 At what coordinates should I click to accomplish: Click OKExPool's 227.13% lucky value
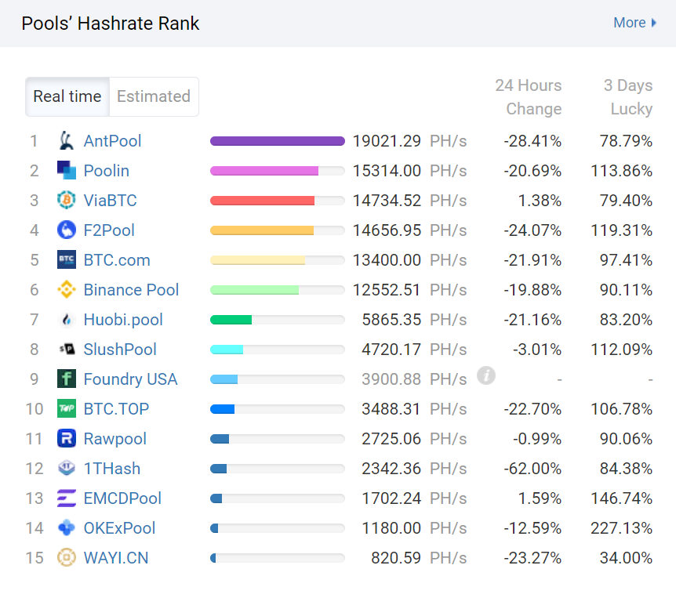(x=621, y=527)
